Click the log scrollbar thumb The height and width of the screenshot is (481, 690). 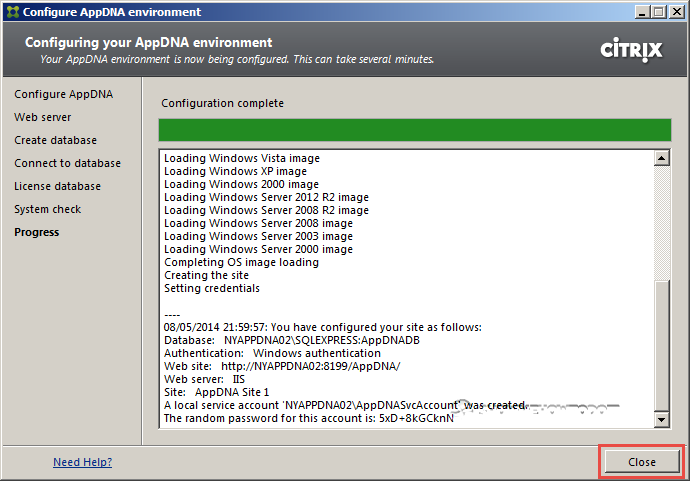click(661, 345)
